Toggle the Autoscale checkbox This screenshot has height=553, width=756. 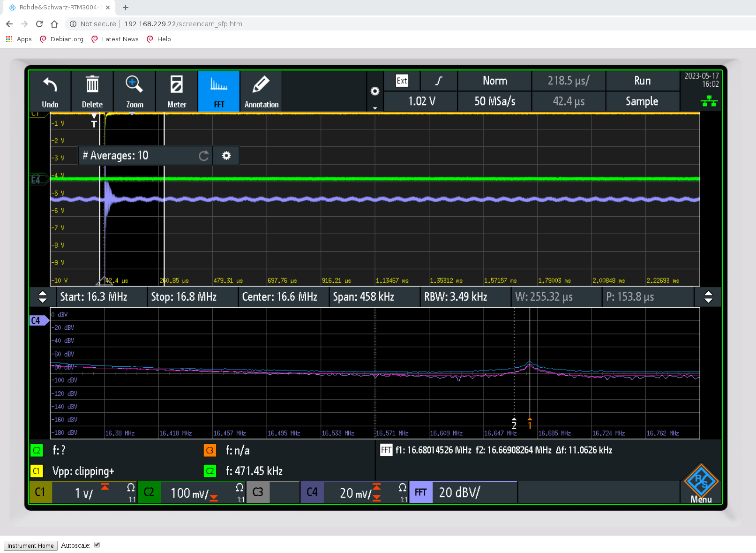97,545
